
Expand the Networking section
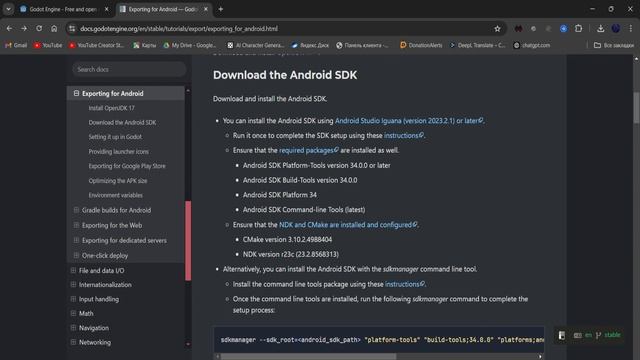pos(73,342)
